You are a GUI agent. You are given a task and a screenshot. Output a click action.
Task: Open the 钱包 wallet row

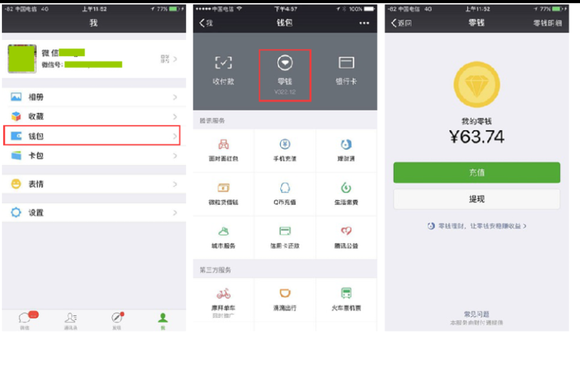click(92, 136)
